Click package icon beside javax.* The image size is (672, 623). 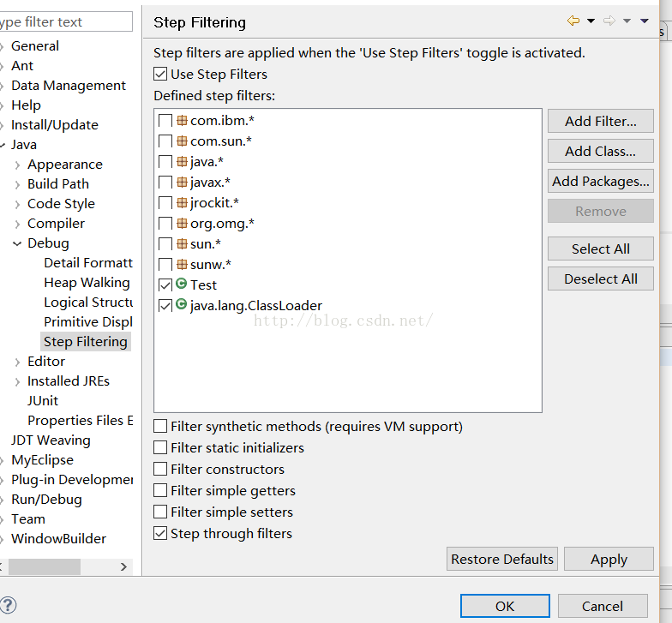[x=182, y=182]
